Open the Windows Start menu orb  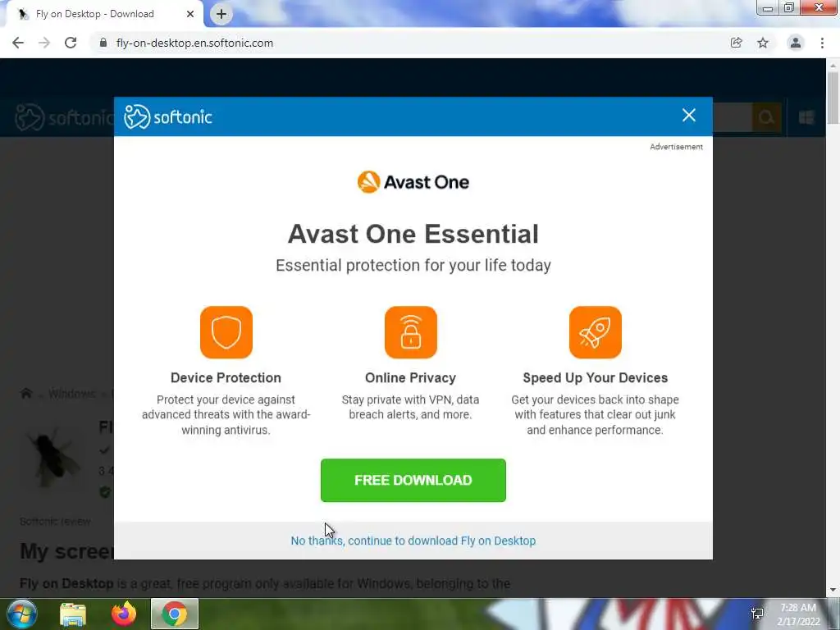[21, 614]
